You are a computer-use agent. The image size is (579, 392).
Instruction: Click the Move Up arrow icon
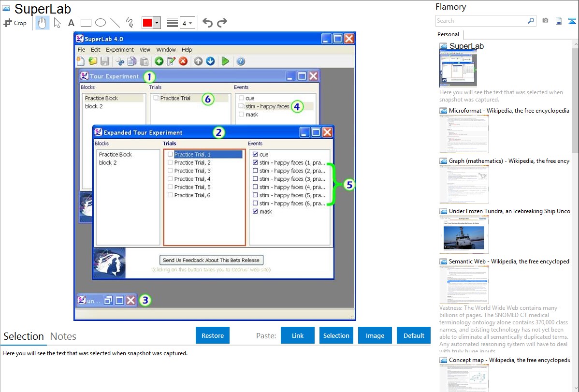(x=198, y=61)
